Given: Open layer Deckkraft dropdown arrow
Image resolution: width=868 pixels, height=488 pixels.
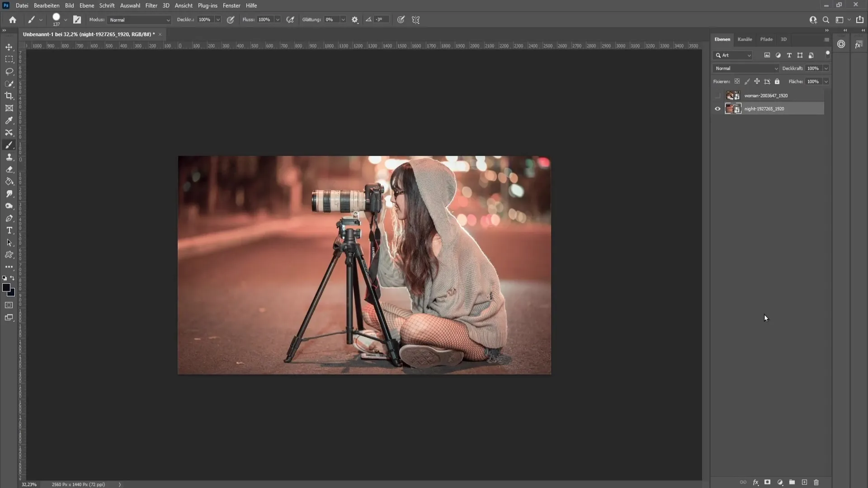Looking at the screenshot, I should pos(826,68).
